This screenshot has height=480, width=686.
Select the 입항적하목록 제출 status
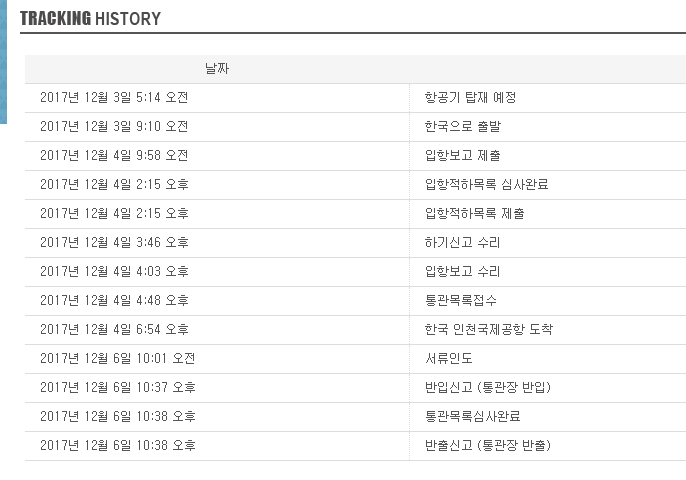475,214
